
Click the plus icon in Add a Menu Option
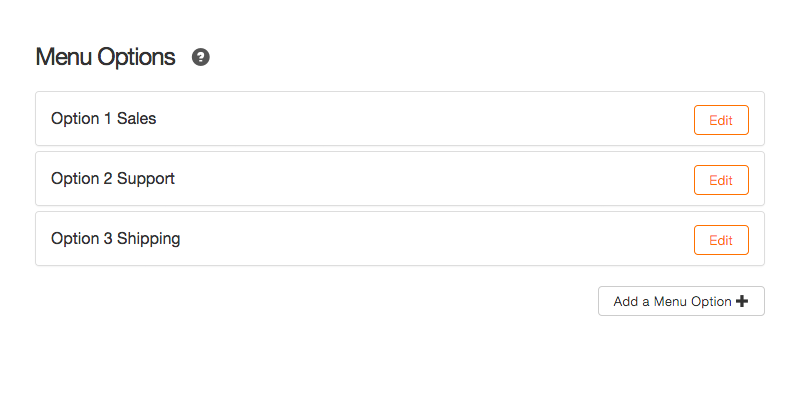pos(742,301)
